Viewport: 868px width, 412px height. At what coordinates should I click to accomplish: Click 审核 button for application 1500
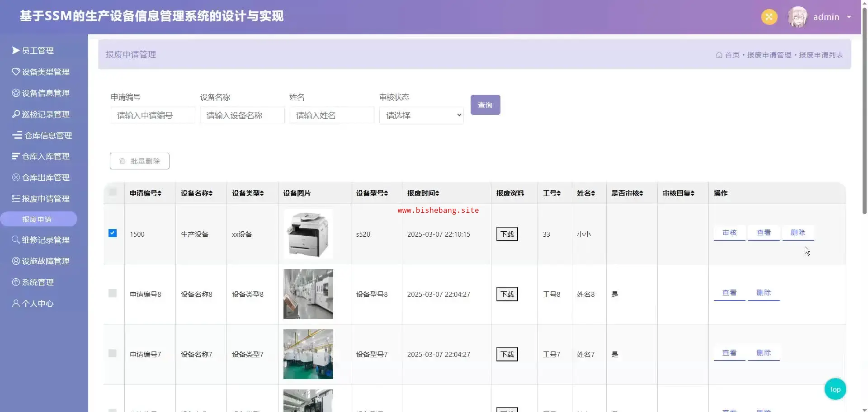click(729, 233)
